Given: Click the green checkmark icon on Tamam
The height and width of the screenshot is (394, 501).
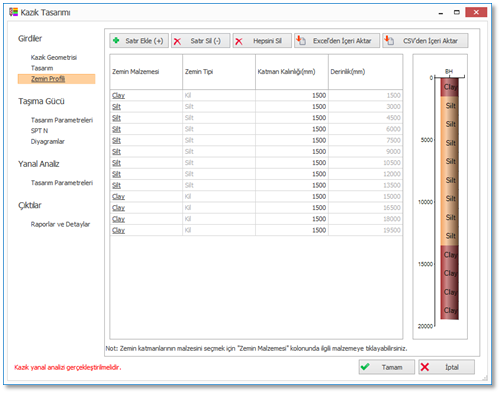Looking at the screenshot, I should (365, 367).
